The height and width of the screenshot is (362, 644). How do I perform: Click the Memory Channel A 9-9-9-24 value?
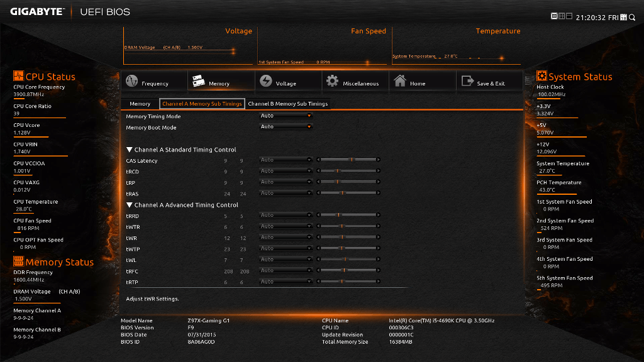click(x=23, y=318)
